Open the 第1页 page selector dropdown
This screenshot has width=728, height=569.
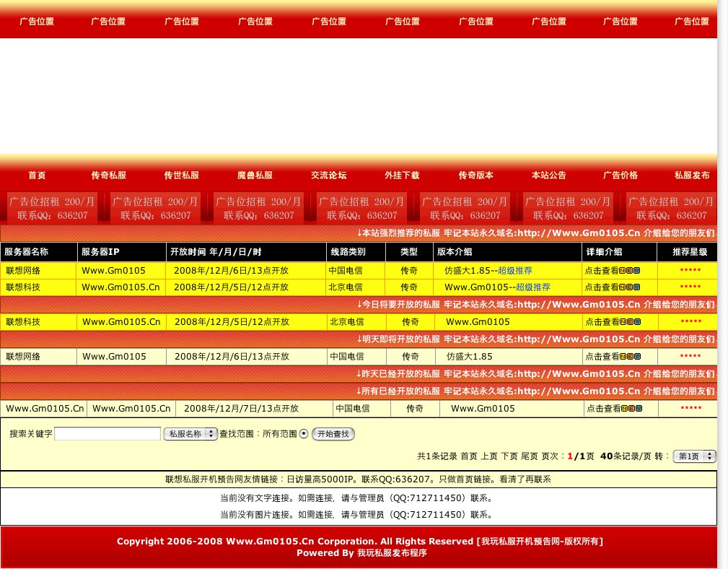(x=693, y=456)
